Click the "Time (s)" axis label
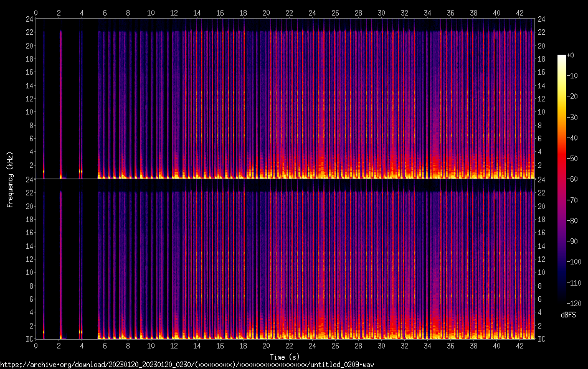This screenshot has height=369, width=588. point(284,357)
